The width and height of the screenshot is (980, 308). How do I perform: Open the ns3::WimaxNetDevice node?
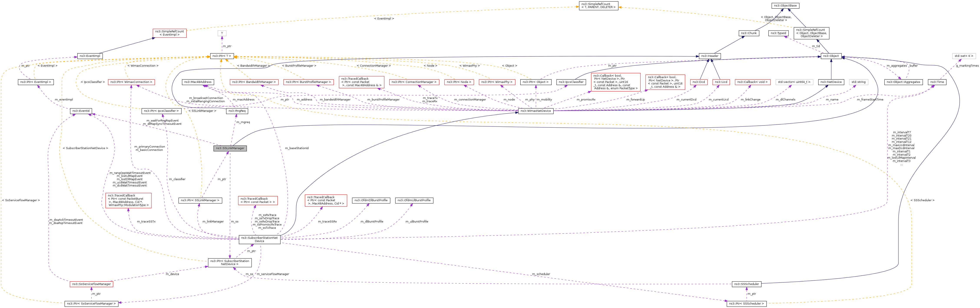click(536, 111)
